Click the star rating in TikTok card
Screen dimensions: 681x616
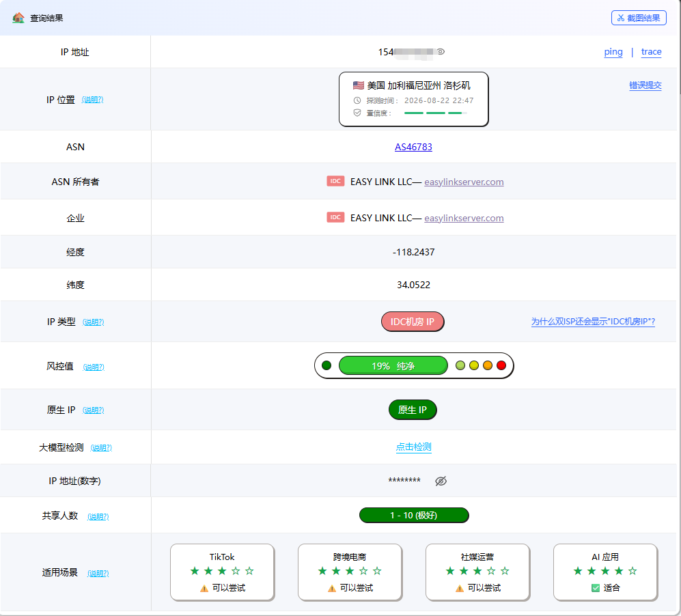pos(222,571)
